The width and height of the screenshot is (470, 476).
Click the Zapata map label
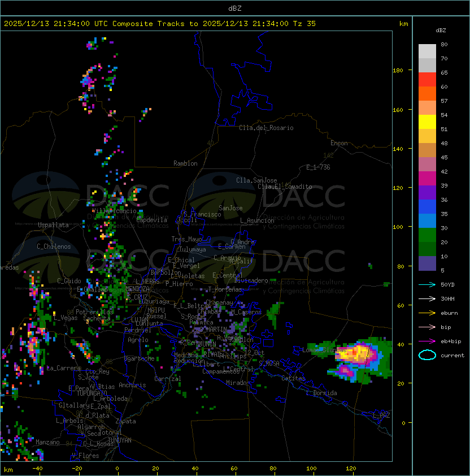click(125, 421)
